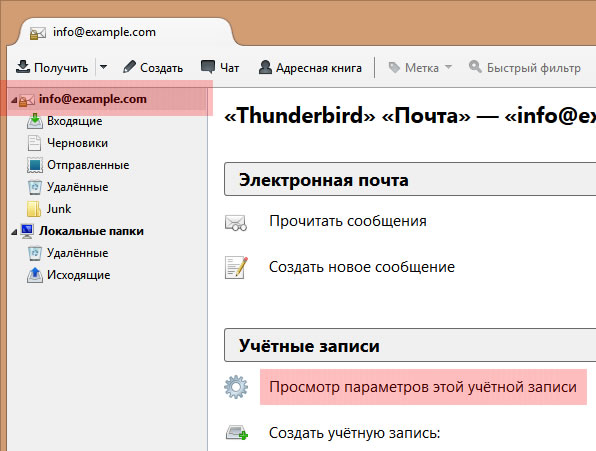Select Локальные папки in folder pane
The height and width of the screenshot is (451, 596).
click(91, 231)
